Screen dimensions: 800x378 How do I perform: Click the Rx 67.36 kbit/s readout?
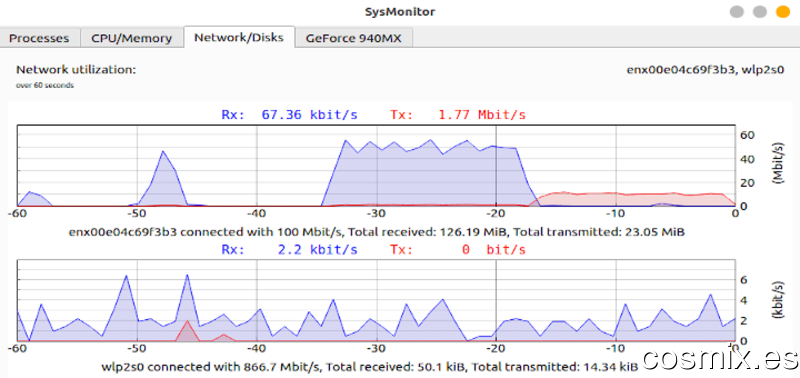coord(289,115)
